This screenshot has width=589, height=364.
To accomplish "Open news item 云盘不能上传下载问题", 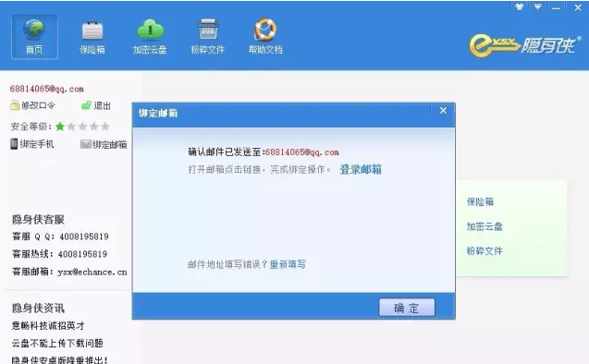I will coord(57,343).
